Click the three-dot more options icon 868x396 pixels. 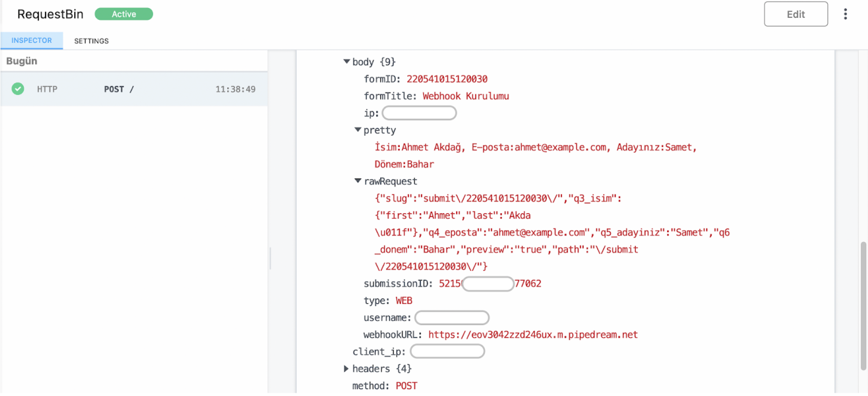(845, 14)
